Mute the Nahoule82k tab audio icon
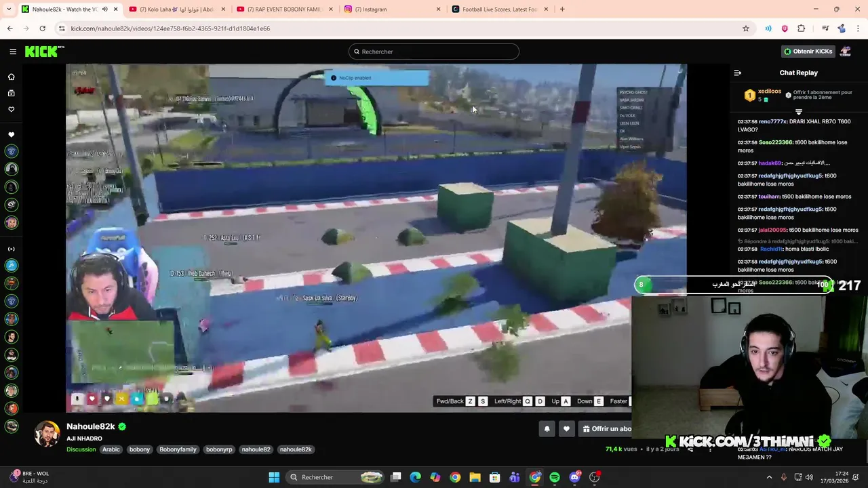Image resolution: width=868 pixels, height=488 pixels. (x=104, y=9)
